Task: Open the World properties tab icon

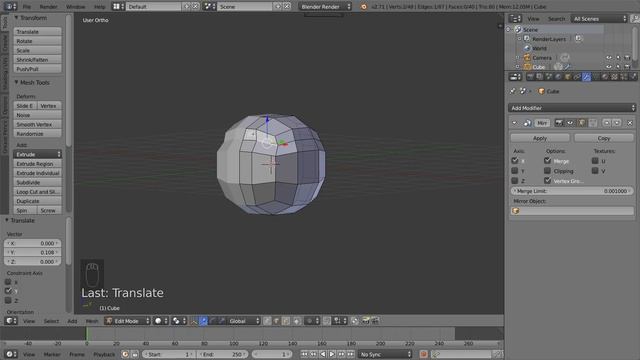Action: tap(558, 76)
